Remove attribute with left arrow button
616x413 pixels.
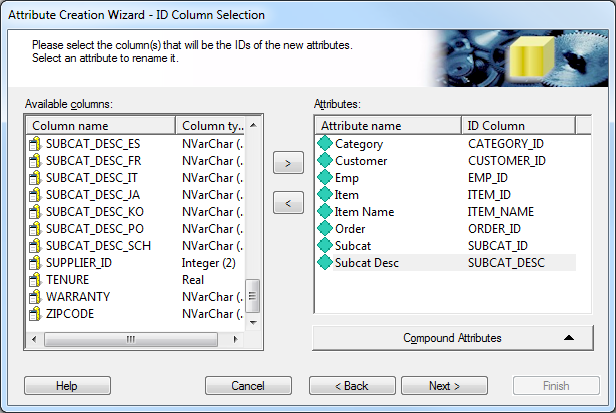point(288,203)
